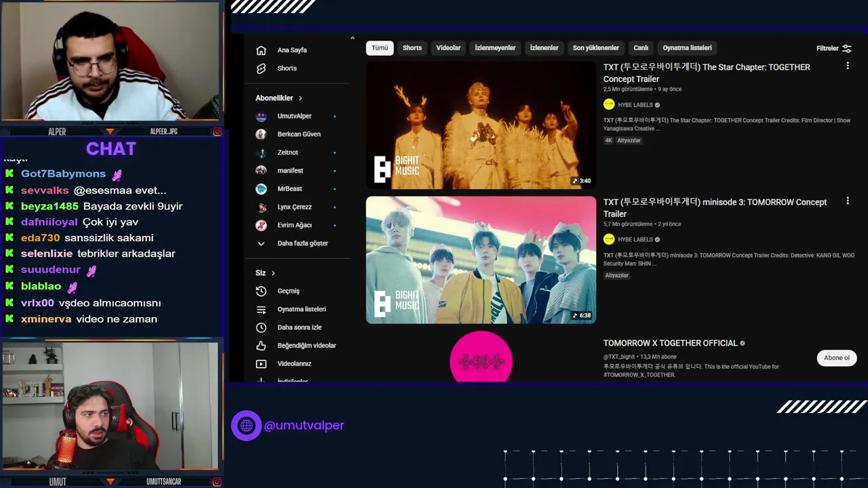Open Lynx Çerezz channel avatar

(261, 207)
